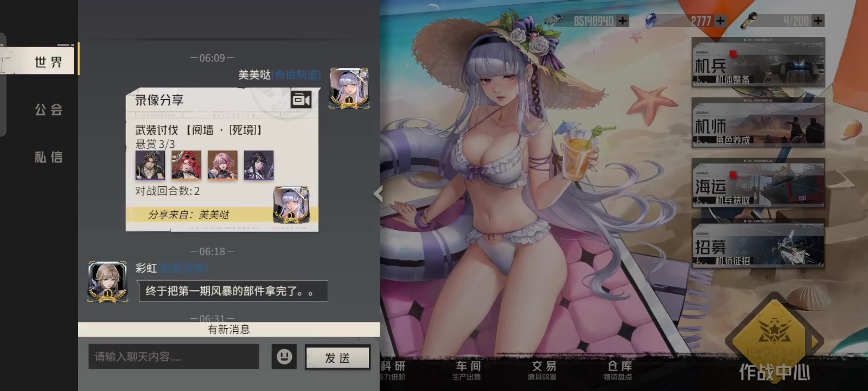The height and width of the screenshot is (391, 868).
Task: Click the dark-haired fourth pilot portrait in replay card
Action: click(x=259, y=165)
